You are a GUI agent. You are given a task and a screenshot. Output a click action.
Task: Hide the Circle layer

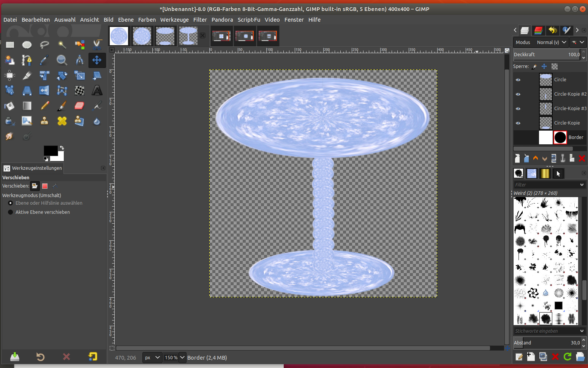pos(518,80)
